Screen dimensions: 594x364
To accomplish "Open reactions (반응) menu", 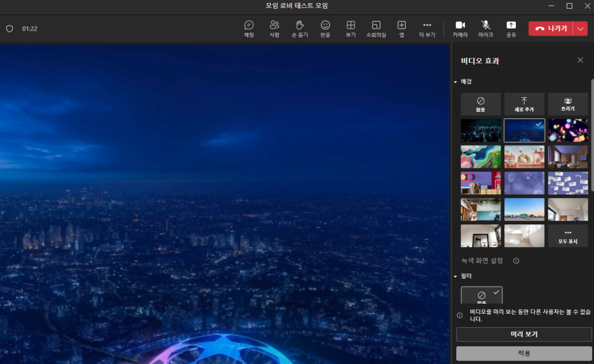I will [x=325, y=29].
